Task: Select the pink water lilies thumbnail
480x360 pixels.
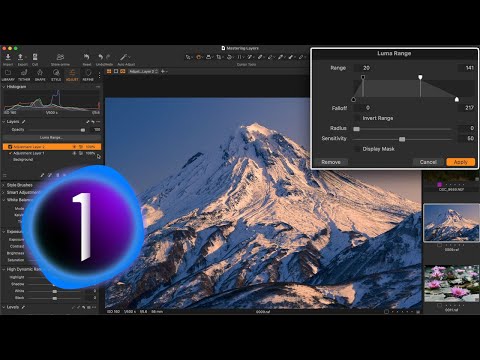Action: [451, 283]
